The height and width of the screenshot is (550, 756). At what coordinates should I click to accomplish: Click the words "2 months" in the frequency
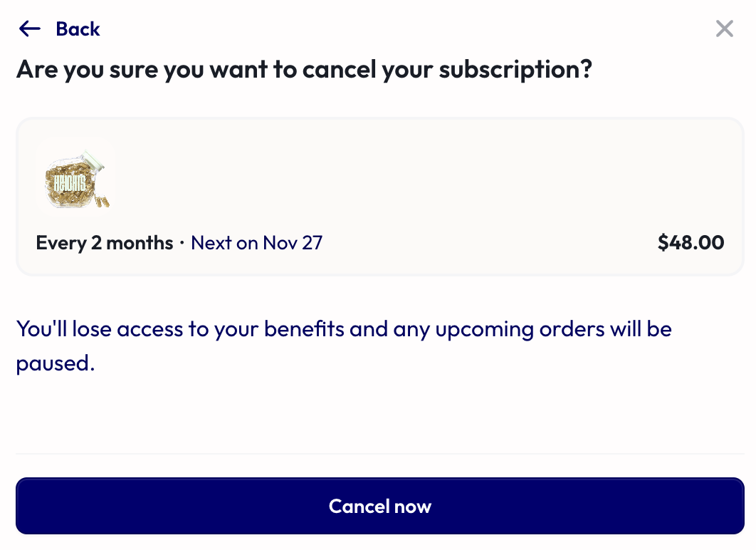132,243
